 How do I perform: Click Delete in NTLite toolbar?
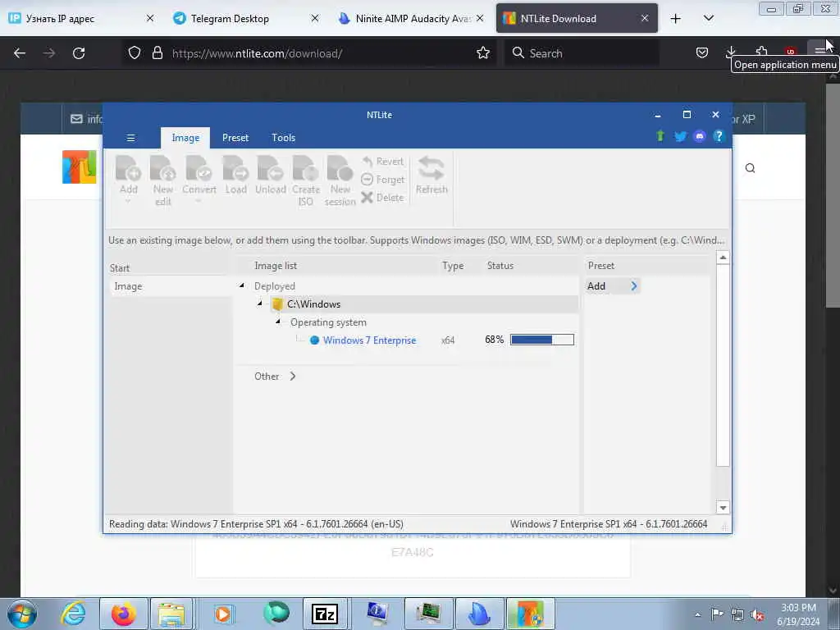click(382, 197)
